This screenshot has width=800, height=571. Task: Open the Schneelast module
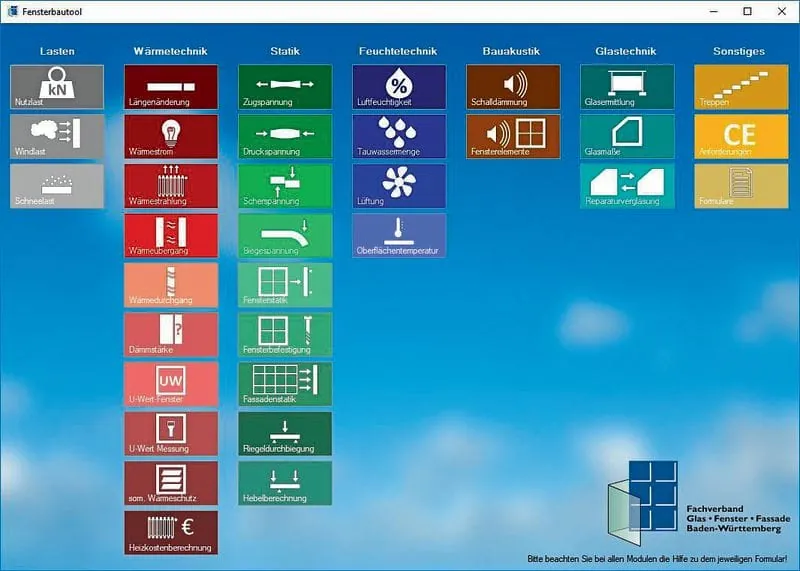(x=57, y=185)
